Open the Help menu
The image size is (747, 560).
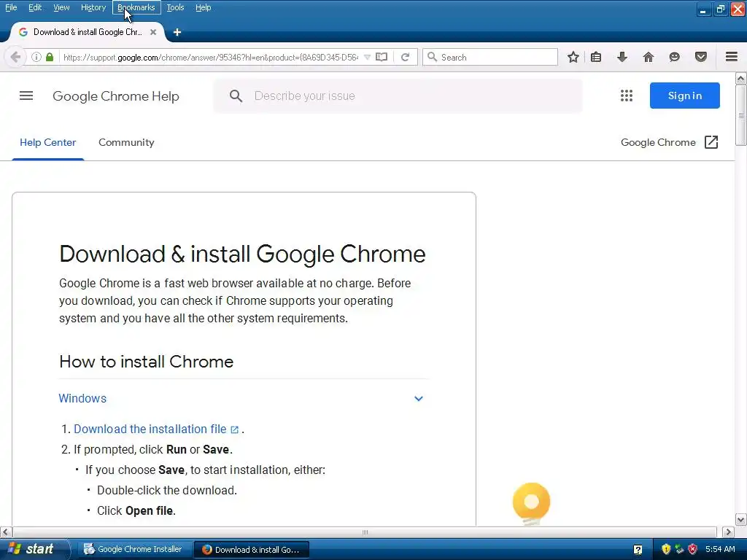203,7
